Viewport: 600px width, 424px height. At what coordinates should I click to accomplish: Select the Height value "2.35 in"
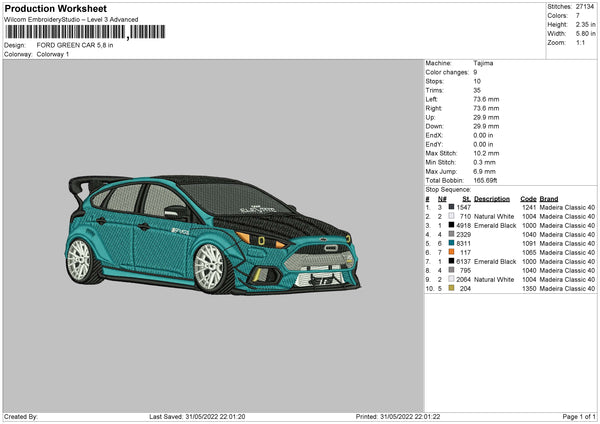point(585,24)
